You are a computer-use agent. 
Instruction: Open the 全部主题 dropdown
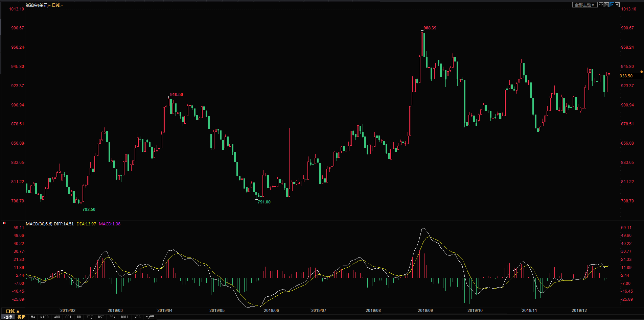pyautogui.click(x=584, y=5)
